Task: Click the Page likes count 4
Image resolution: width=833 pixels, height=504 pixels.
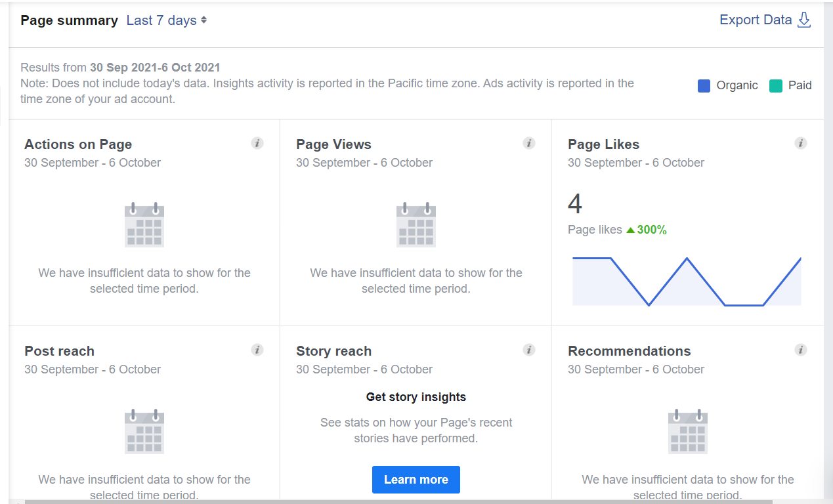Action: click(x=575, y=204)
